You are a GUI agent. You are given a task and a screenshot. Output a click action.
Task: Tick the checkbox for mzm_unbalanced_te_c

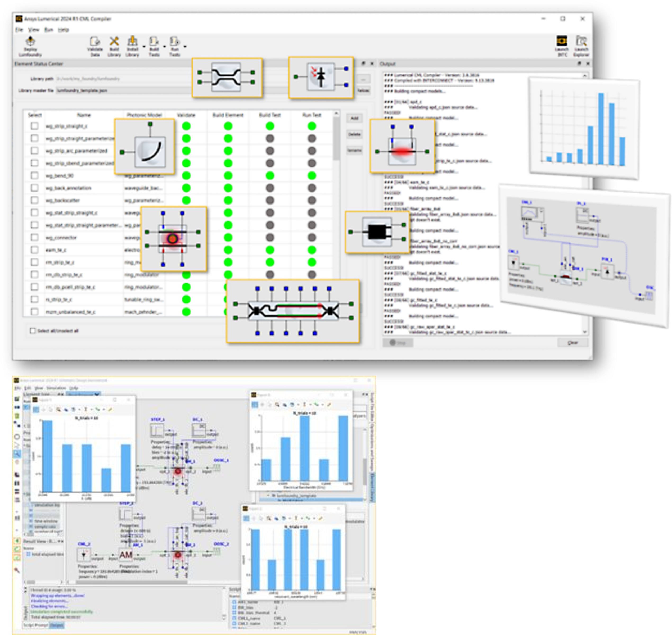pos(34,311)
